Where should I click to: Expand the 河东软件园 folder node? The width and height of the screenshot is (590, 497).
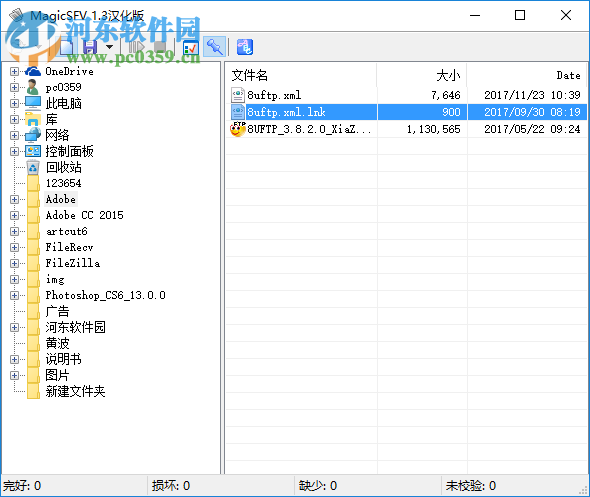14,327
